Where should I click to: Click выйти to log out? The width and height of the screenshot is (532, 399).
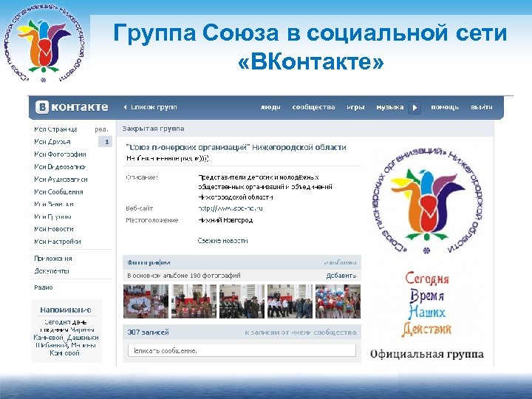(482, 107)
